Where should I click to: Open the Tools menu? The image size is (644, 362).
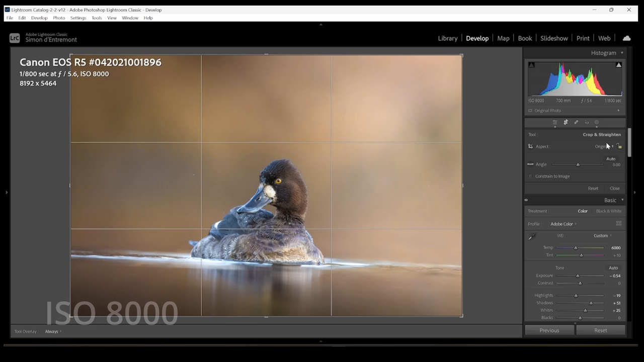point(97,18)
